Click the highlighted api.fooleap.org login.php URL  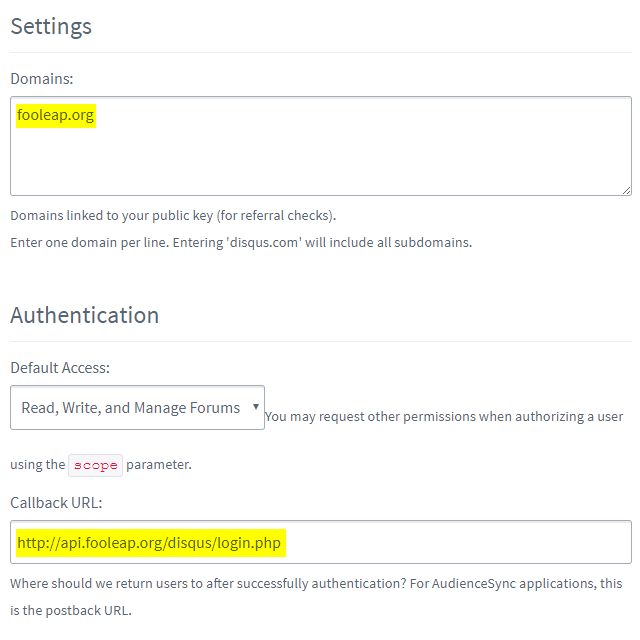pos(151,543)
